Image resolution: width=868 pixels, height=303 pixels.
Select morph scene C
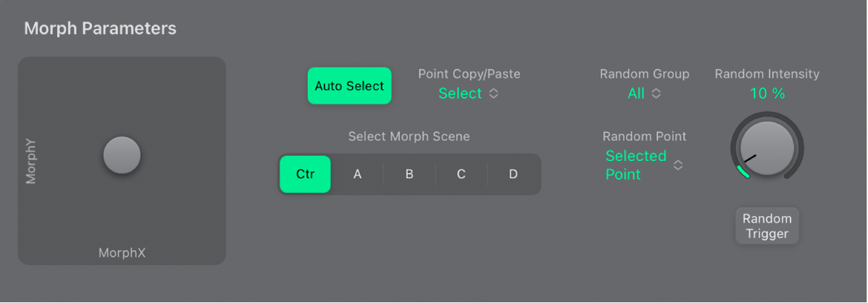461,174
